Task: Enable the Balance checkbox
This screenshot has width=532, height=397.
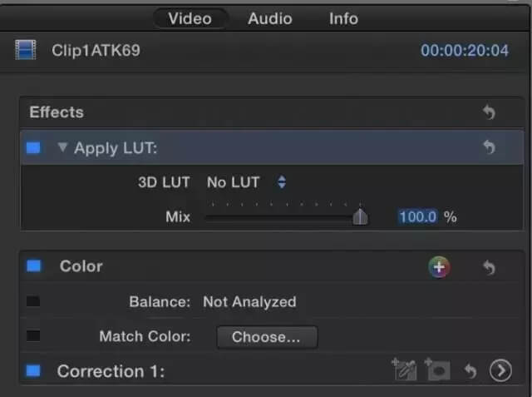Action: [33, 301]
